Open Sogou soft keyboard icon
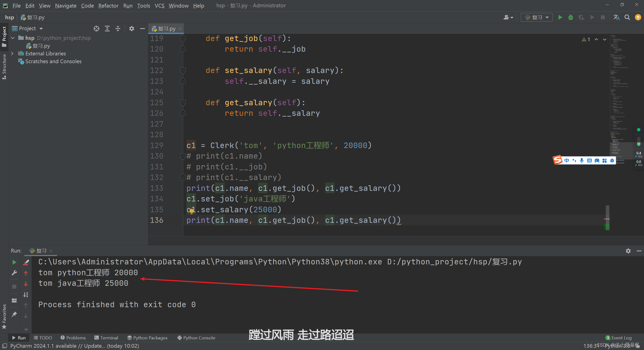Viewport: 644px width, 350px height. coord(589,160)
